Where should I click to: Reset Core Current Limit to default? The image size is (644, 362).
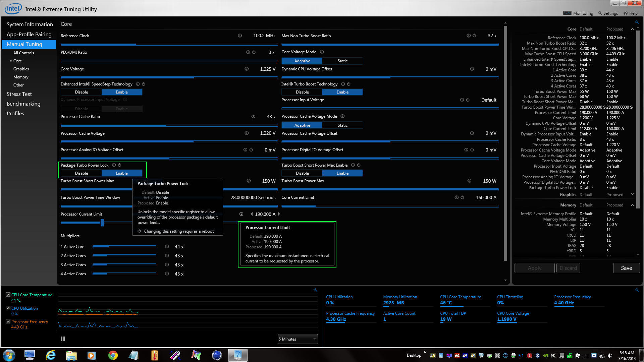pyautogui.click(x=462, y=197)
